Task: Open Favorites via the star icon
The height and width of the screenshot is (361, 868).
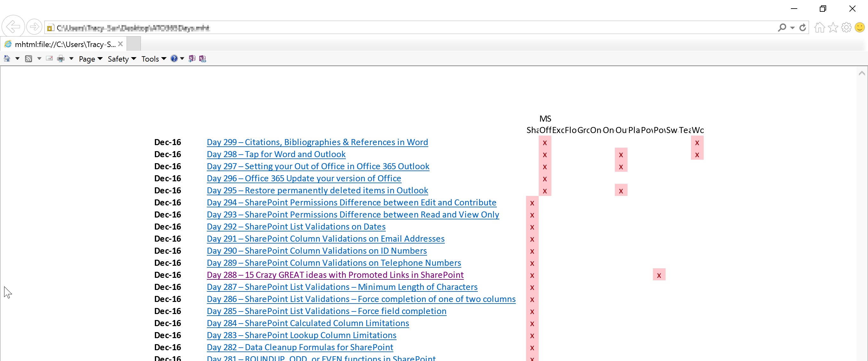Action: click(833, 27)
